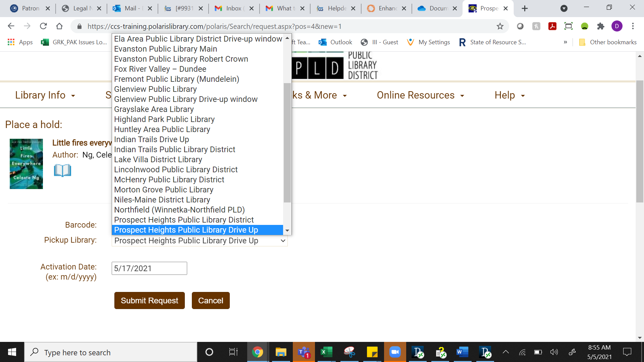The image size is (644, 362).
Task: Click the Adobe Acrobat extension icon
Action: point(552,26)
